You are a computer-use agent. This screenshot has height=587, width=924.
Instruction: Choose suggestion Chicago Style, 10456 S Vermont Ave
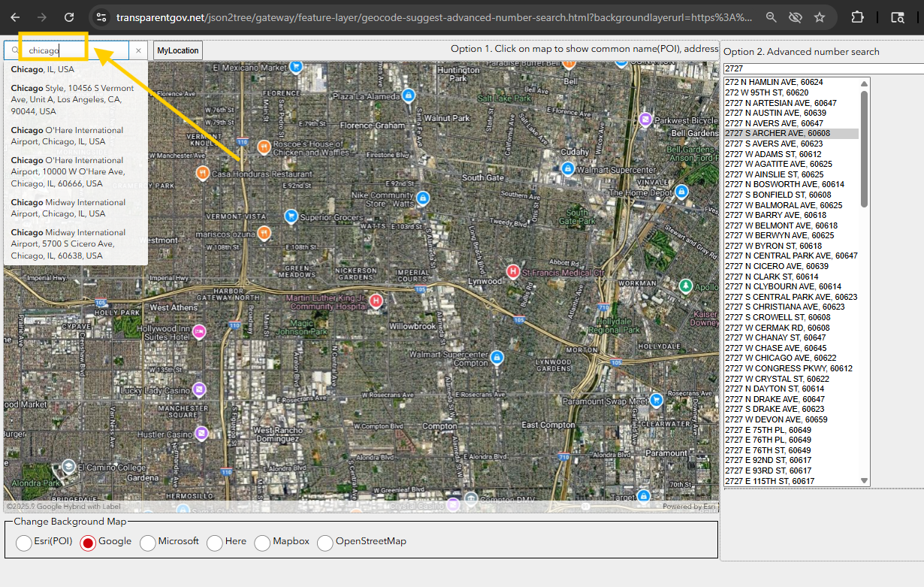[x=76, y=99]
